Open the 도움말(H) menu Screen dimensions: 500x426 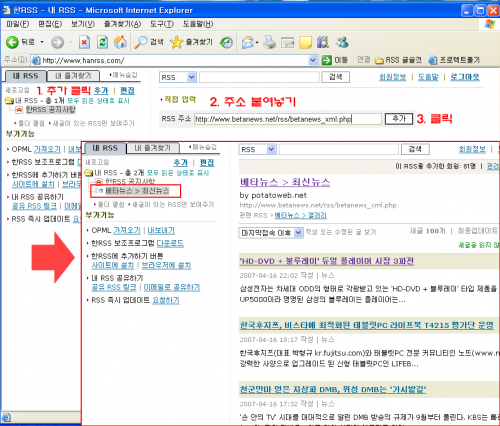click(198, 24)
